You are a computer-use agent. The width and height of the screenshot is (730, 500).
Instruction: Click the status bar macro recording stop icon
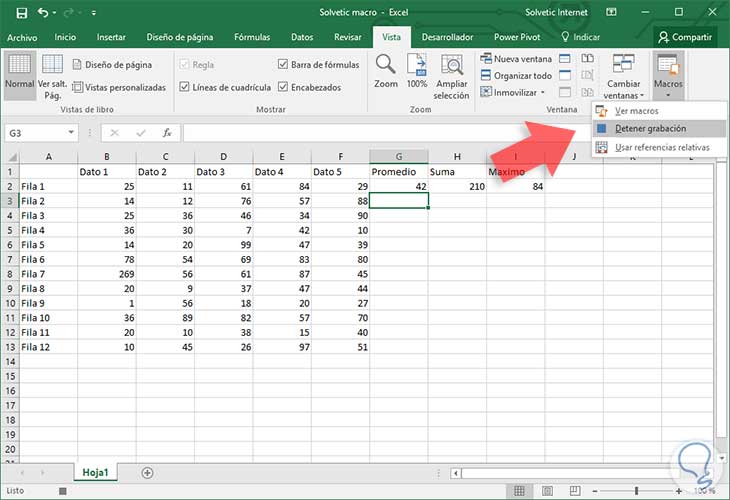coord(63,491)
